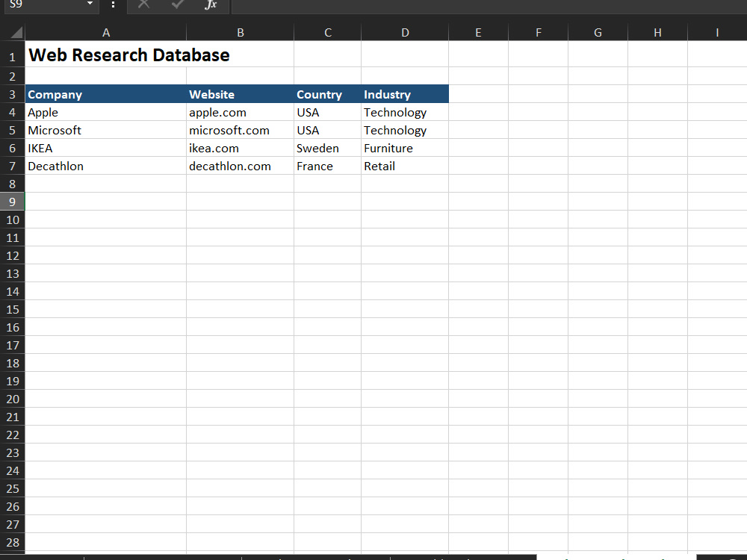The height and width of the screenshot is (560, 747).
Task: Select the Retail industry cell
Action: click(x=405, y=167)
